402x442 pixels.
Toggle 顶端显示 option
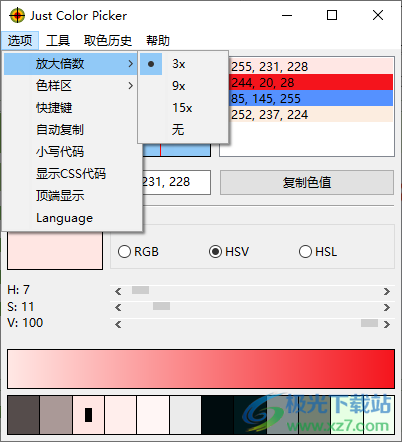(x=71, y=196)
